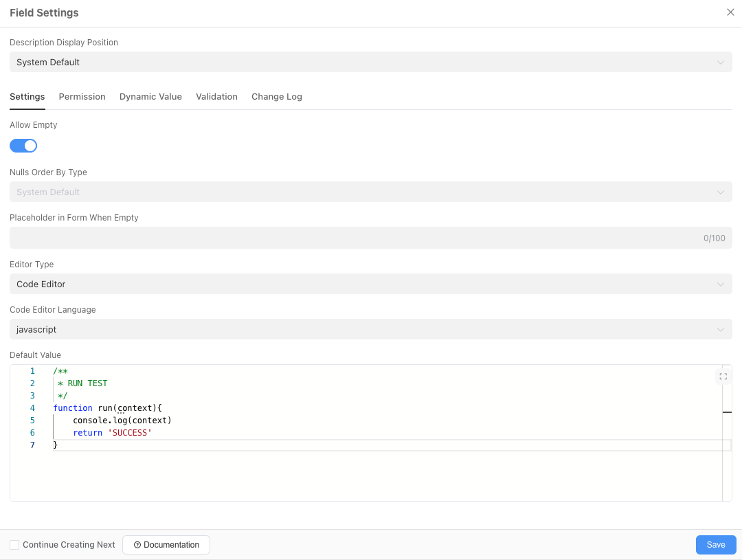Switch to the Permission tab
Viewport: 742px width, 560px height.
coord(82,96)
